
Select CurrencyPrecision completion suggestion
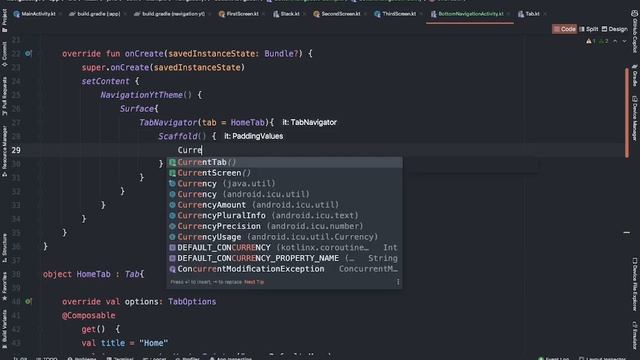coord(284,226)
